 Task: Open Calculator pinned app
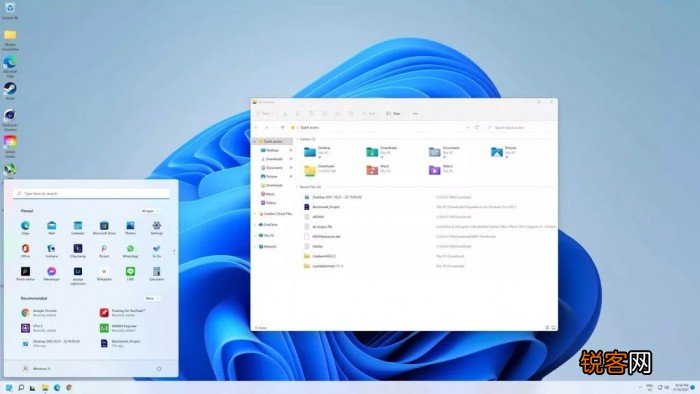click(x=156, y=274)
